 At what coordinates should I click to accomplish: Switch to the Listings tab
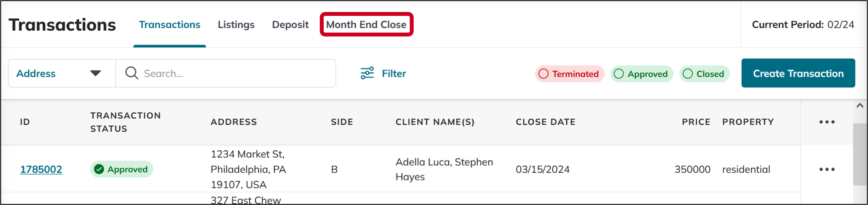pyautogui.click(x=236, y=24)
